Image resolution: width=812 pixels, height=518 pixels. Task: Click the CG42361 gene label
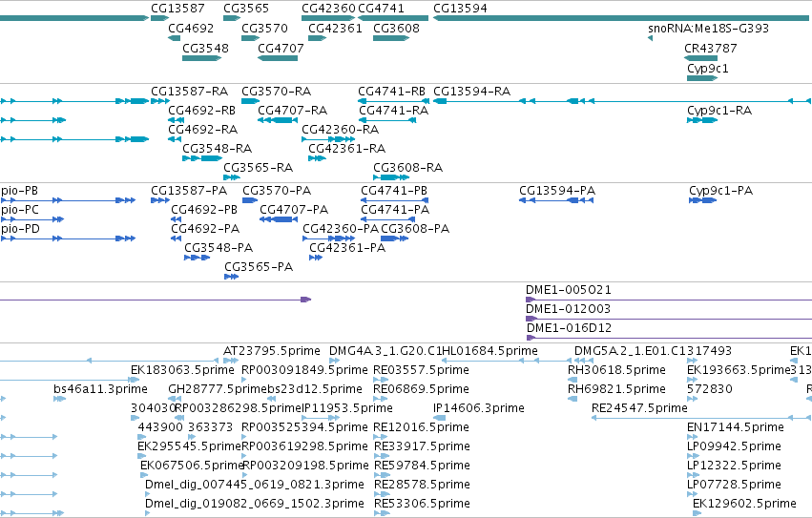(x=335, y=28)
